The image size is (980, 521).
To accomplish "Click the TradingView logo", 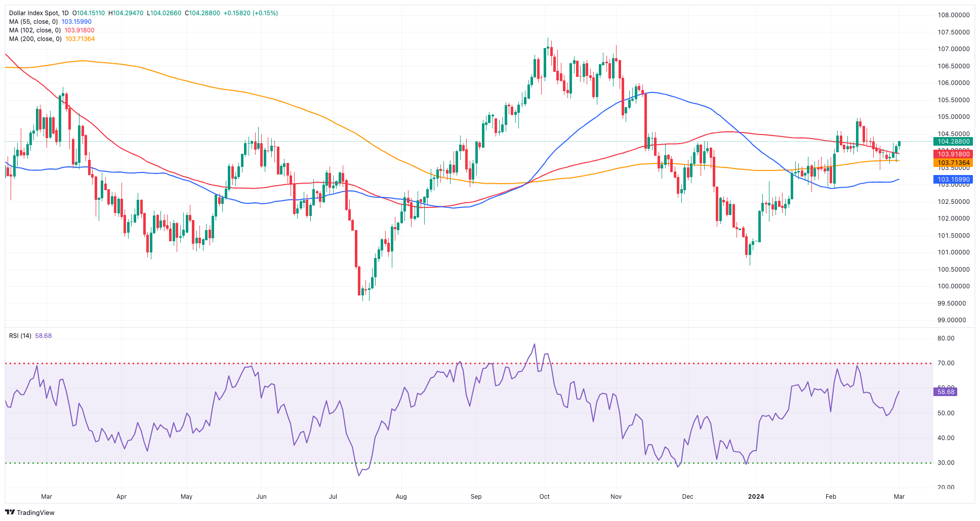I will click(x=29, y=512).
